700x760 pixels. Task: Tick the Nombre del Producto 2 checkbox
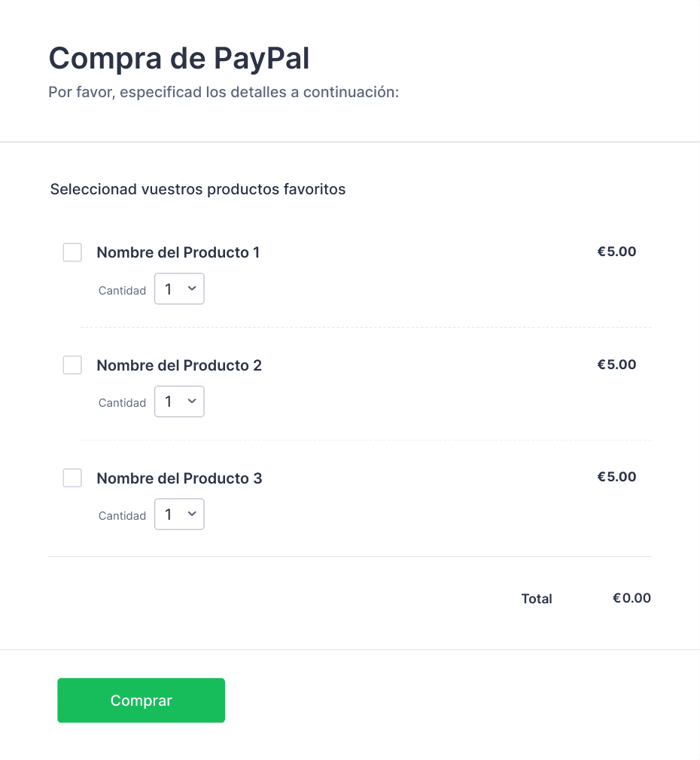coord(72,365)
